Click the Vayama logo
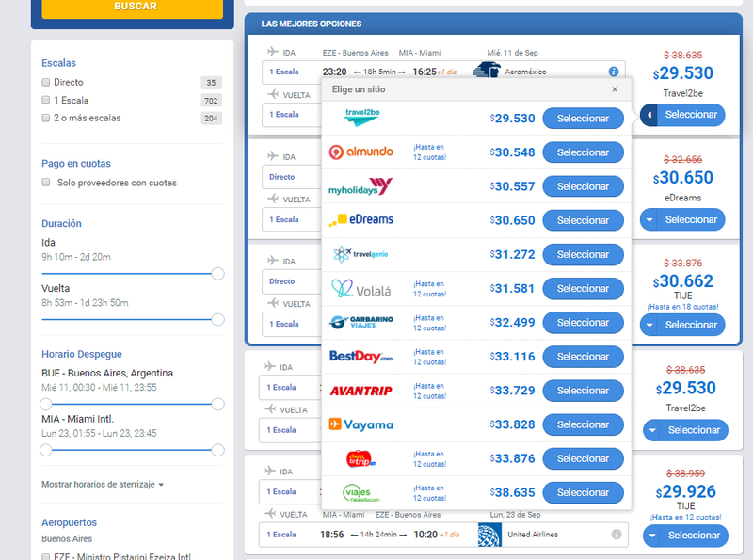753x560 pixels. 360,424
